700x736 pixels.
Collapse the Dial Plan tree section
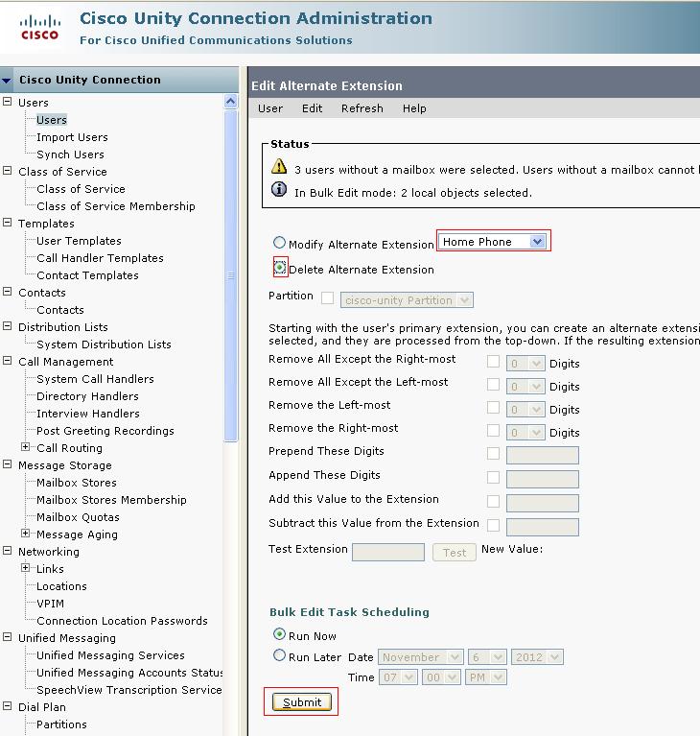pos(7,706)
